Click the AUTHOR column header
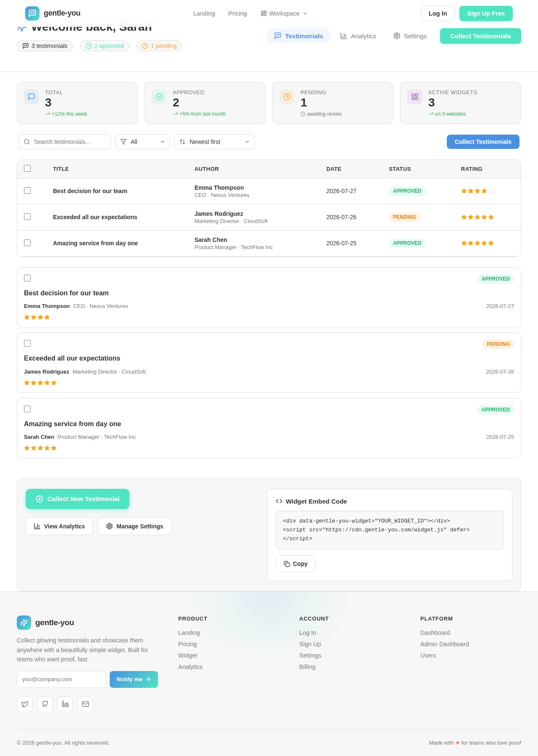The height and width of the screenshot is (756, 538). pyautogui.click(x=206, y=169)
